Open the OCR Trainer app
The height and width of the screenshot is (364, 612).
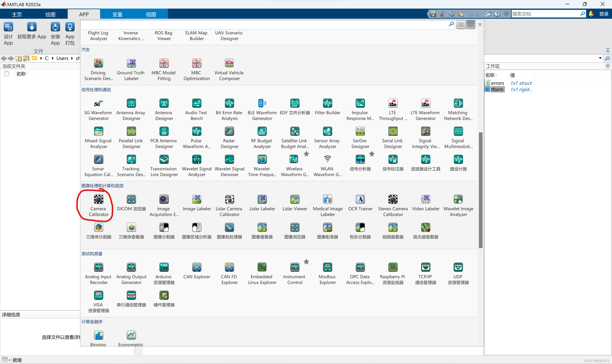360,199
